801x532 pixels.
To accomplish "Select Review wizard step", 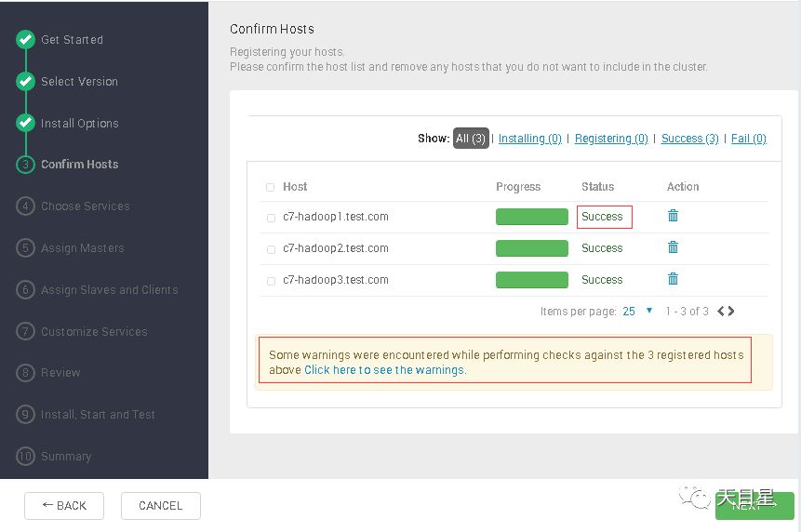I will click(60, 373).
